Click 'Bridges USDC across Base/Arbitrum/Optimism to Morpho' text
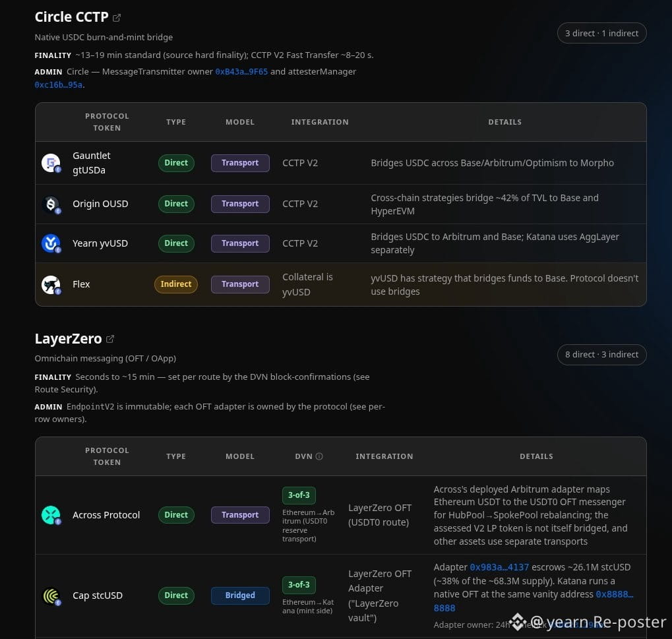 point(492,164)
